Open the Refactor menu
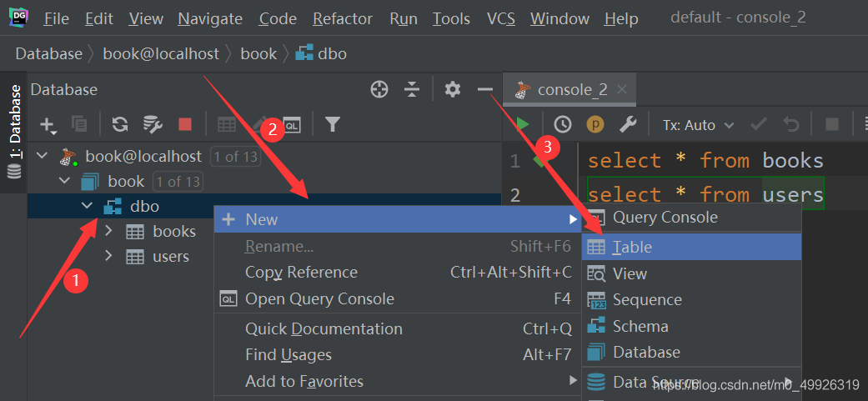Screen dimensions: 868x401 (x=344, y=19)
